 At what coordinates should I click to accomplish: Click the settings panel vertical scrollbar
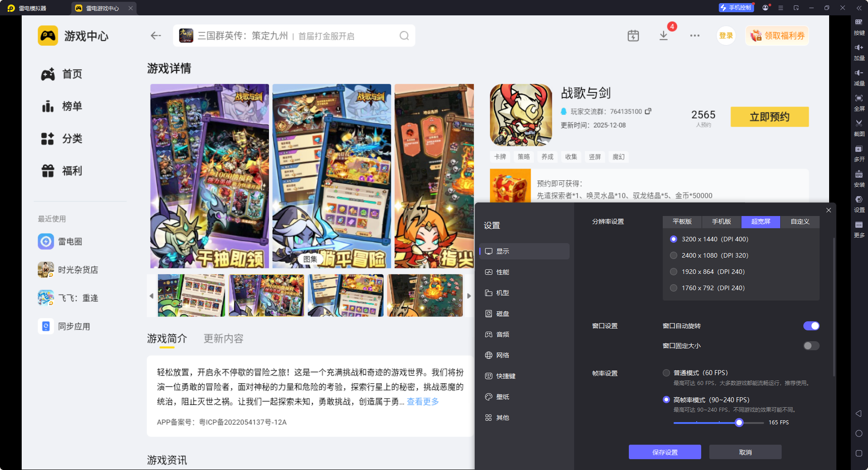coord(834,307)
